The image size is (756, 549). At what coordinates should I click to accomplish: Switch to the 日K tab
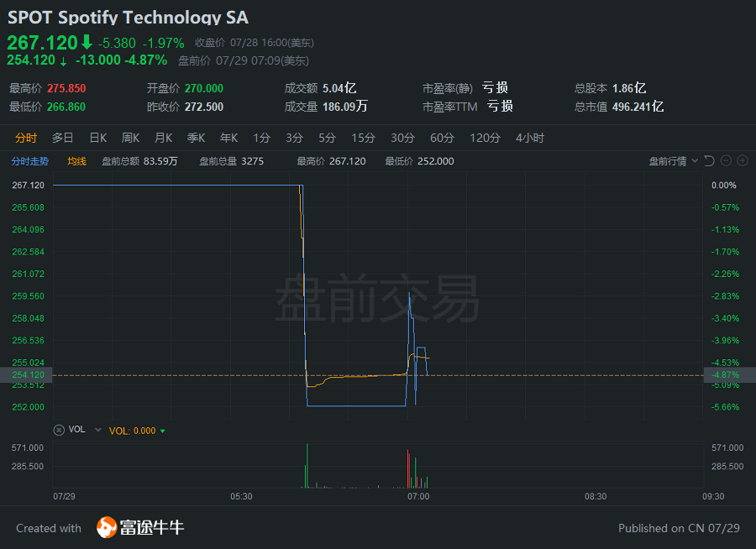[x=98, y=138]
